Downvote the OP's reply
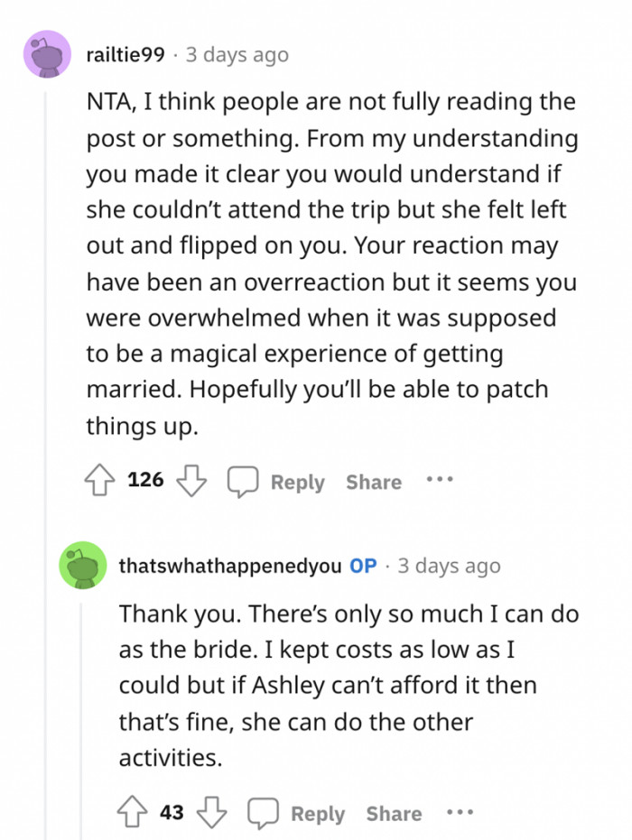Viewport: 632px width, 840px height. click(x=212, y=811)
